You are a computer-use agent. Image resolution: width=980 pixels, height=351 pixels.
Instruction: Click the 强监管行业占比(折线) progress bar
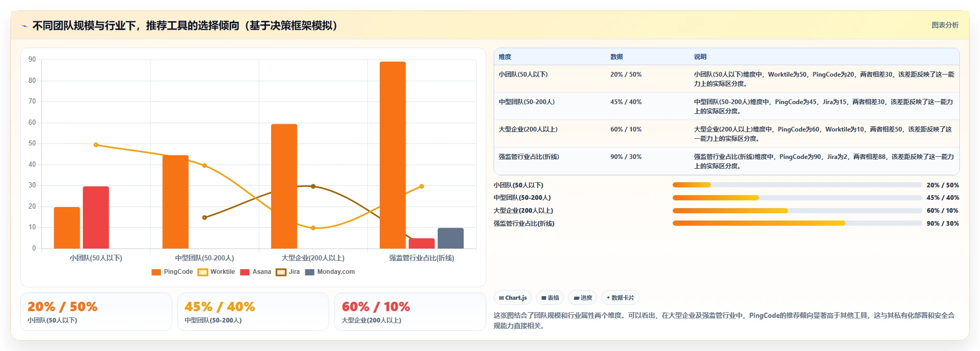tap(797, 224)
